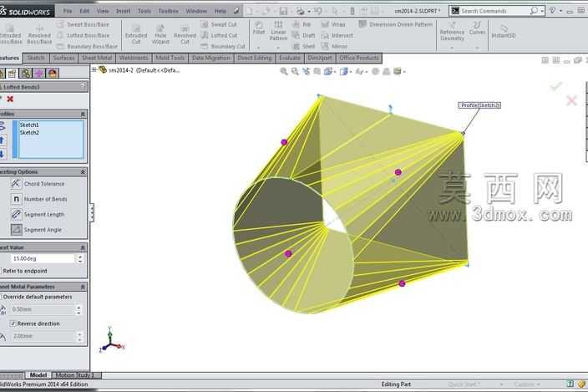
Task: Toggle the Instant3D tool
Action: coord(504,31)
